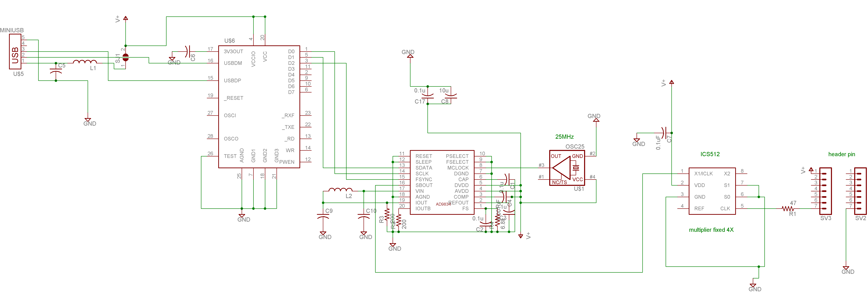
Task: Select the USBDM pin label
Action: click(x=233, y=63)
